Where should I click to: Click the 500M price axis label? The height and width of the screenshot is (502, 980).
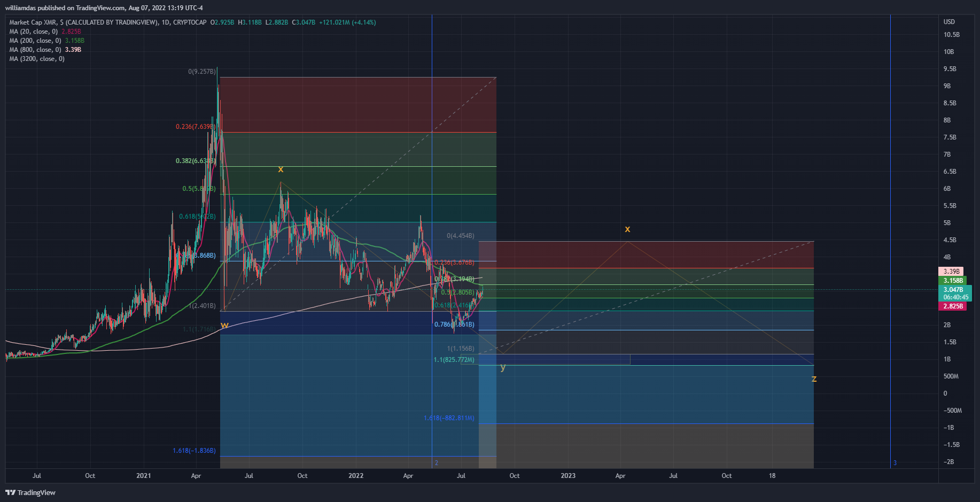coord(951,376)
